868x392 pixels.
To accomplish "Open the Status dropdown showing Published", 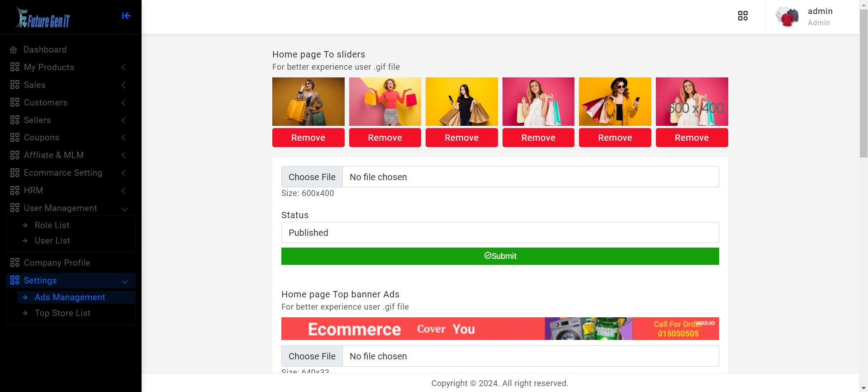I will (500, 233).
